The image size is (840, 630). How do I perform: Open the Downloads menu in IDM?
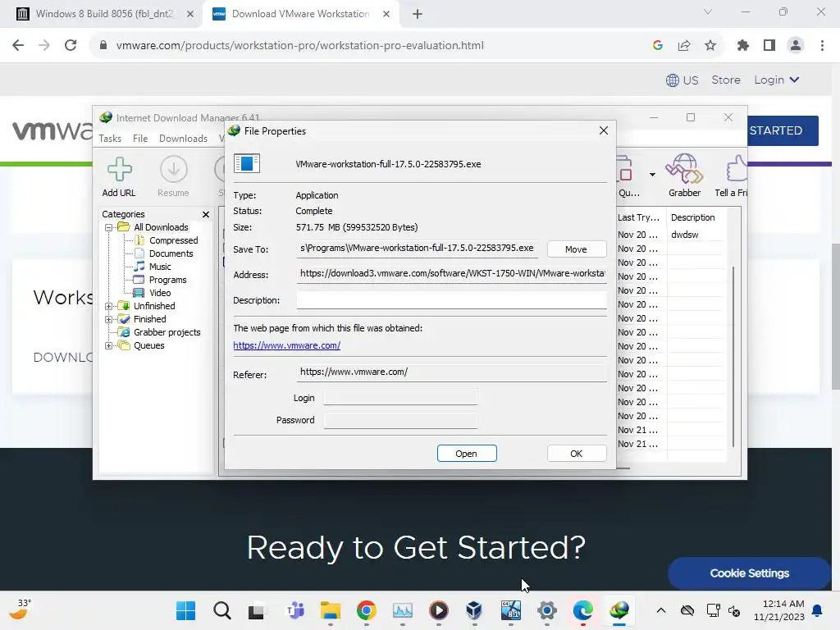[183, 138]
